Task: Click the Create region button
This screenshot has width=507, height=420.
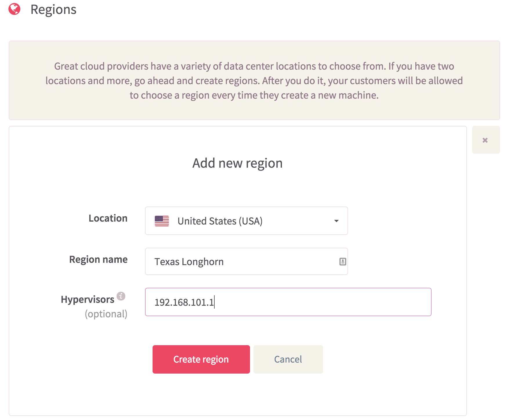Action: 201,359
